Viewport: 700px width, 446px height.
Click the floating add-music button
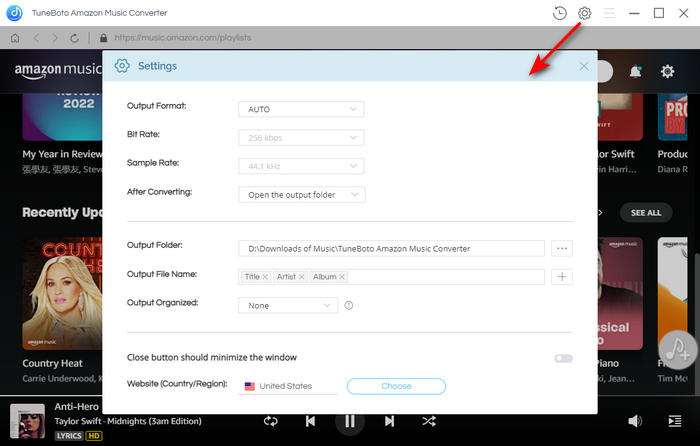point(678,350)
